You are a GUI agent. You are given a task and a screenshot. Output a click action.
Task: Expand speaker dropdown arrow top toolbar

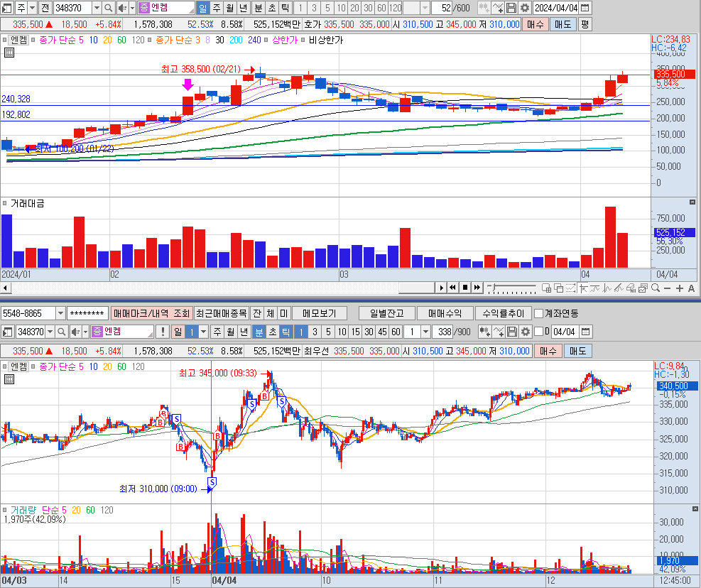click(132, 8)
